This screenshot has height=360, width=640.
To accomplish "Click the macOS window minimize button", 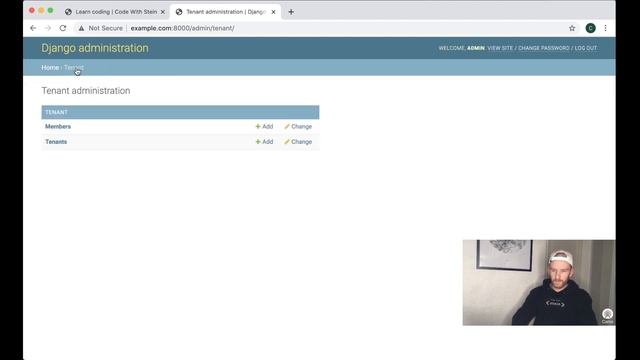I will pos(41,10).
